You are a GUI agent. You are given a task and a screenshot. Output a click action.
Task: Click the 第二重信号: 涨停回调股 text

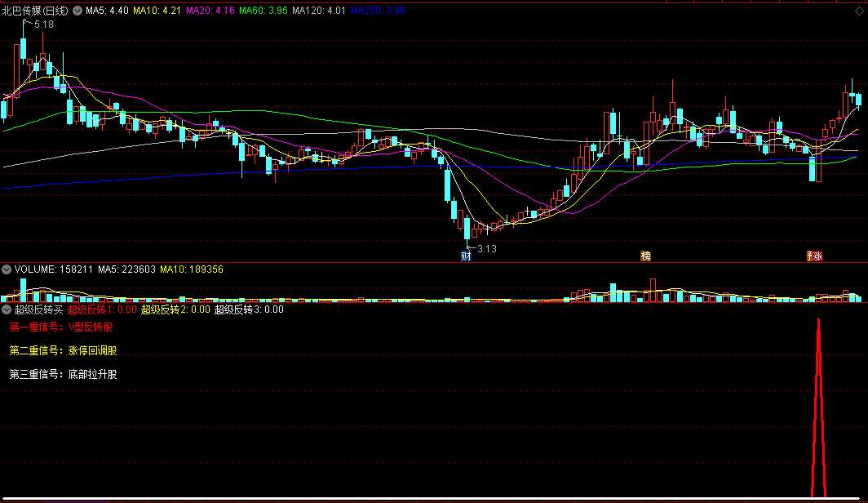click(x=63, y=350)
